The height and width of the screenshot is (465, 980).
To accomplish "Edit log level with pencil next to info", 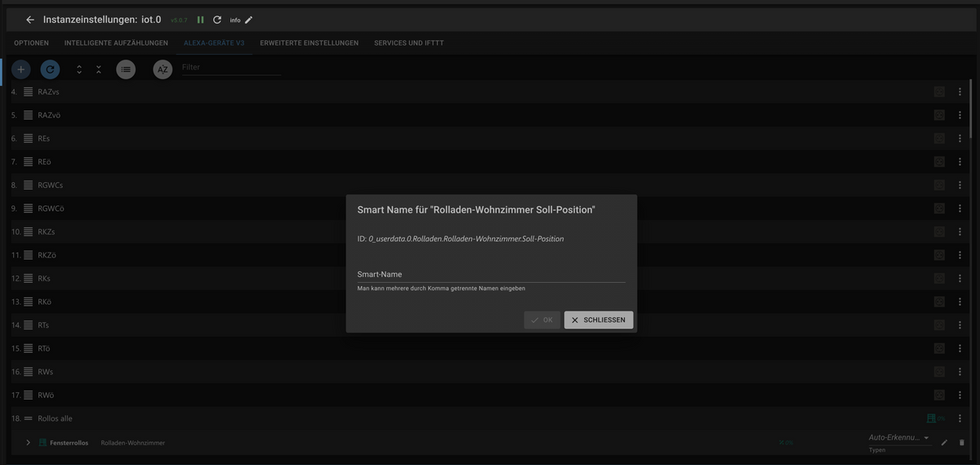I will (249, 20).
